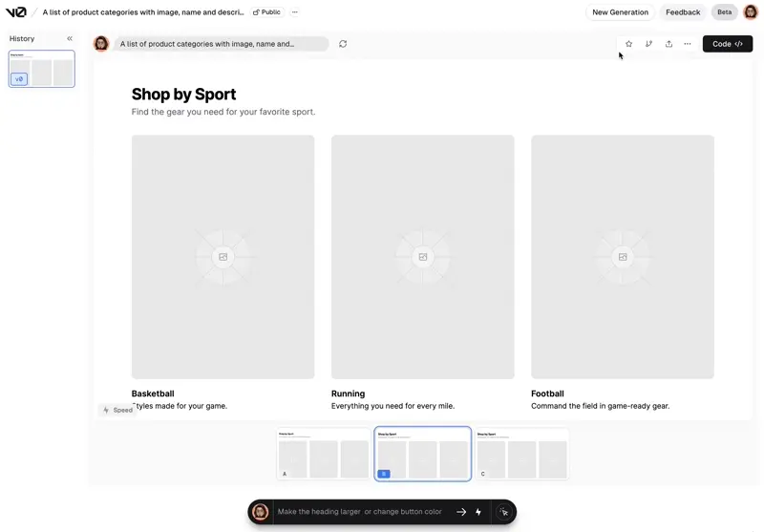764x532 pixels.
Task: Open the Feedback dialog
Action: click(x=683, y=12)
